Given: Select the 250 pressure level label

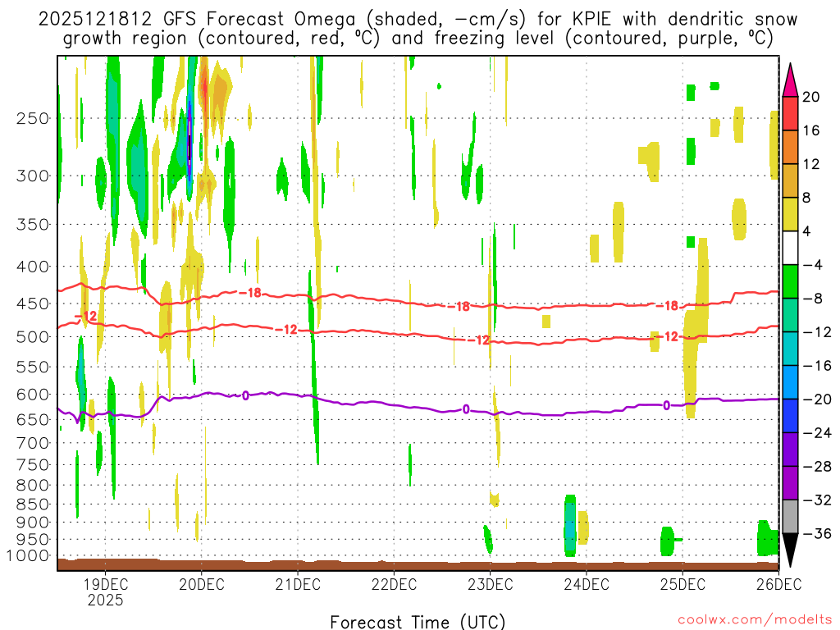Looking at the screenshot, I should point(32,118).
